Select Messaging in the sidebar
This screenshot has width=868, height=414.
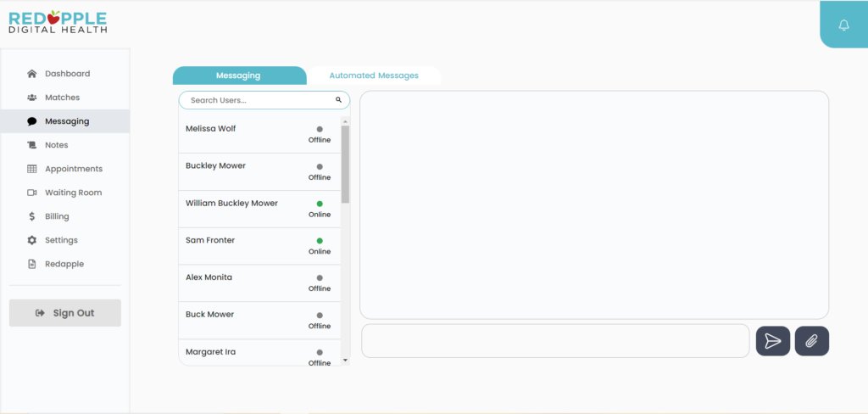point(65,121)
